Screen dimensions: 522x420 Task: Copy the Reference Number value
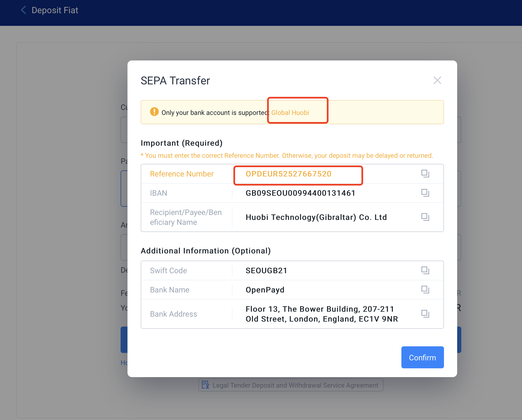[425, 173]
